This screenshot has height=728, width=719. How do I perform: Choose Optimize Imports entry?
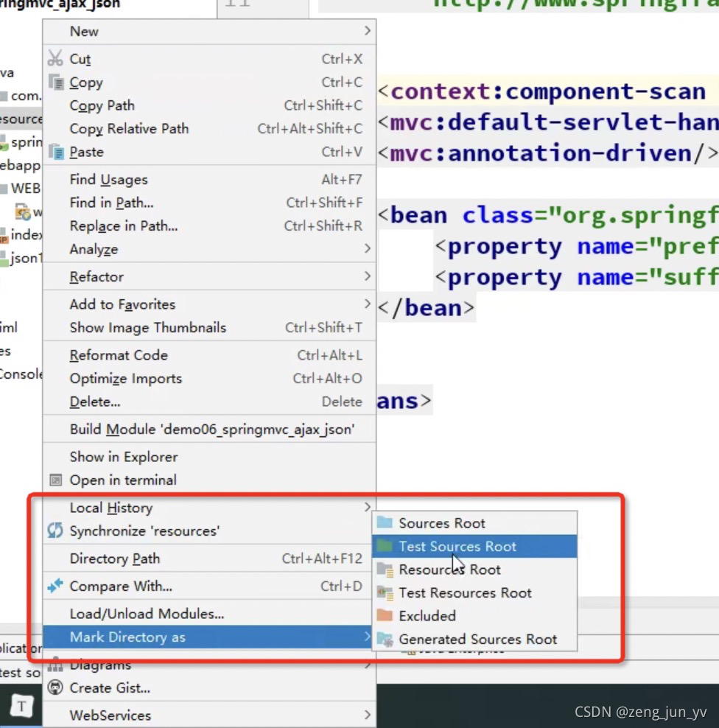209,379
